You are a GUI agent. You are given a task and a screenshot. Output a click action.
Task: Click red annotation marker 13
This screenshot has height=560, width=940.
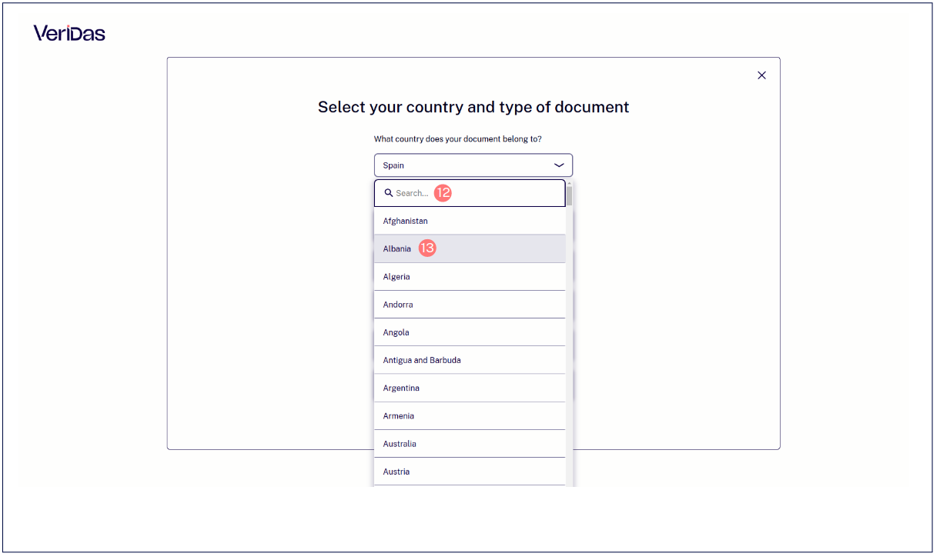[427, 248]
